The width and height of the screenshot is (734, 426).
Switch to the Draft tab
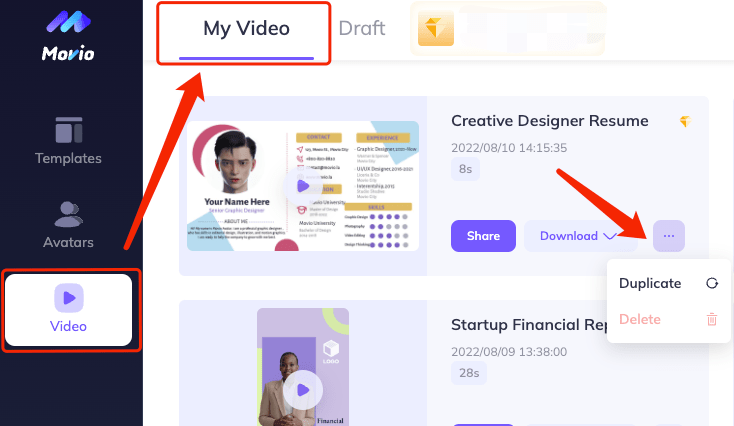(361, 29)
